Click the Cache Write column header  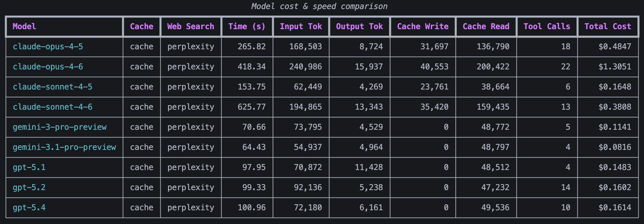pos(423,26)
